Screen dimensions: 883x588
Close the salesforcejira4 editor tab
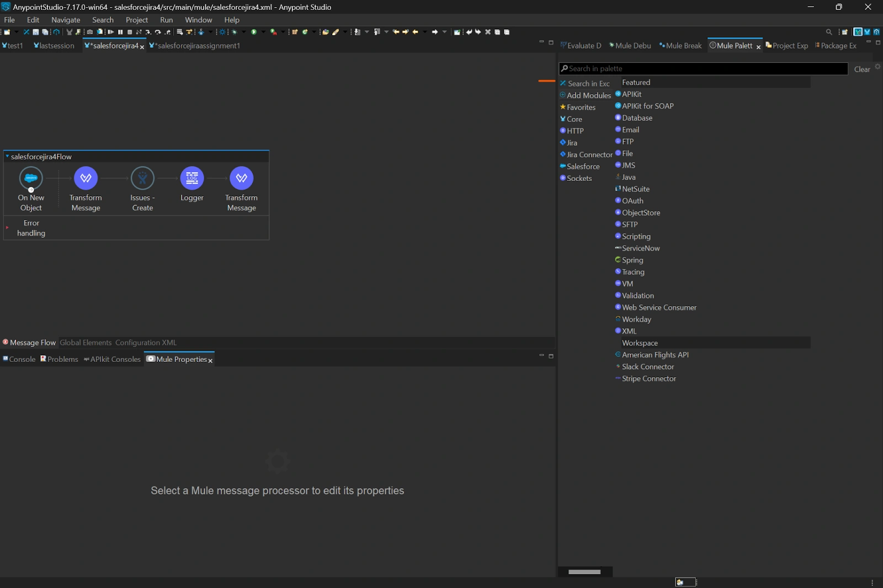[x=142, y=47]
